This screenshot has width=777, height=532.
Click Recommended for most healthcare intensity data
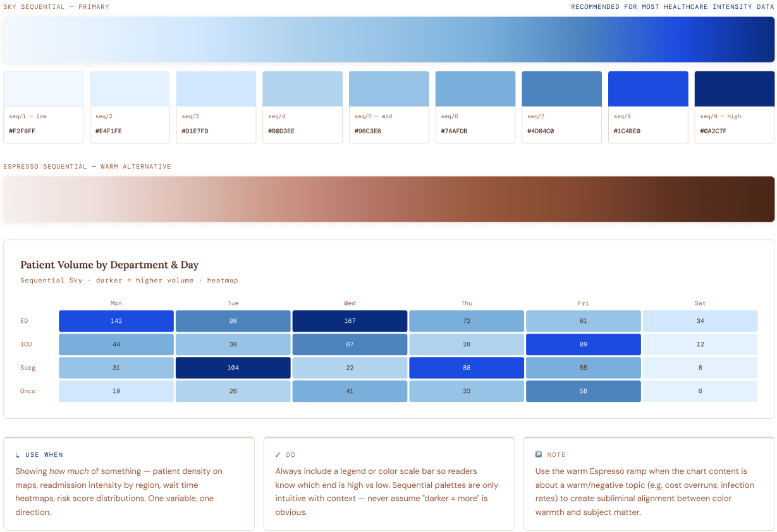673,7
